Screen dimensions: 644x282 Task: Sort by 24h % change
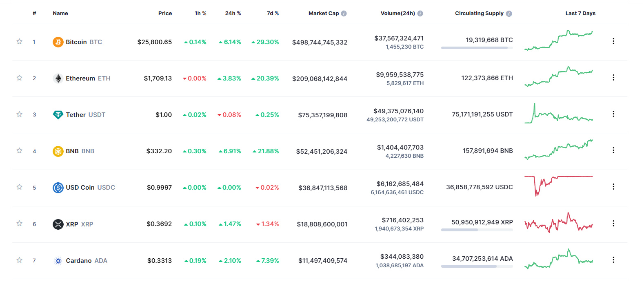pyautogui.click(x=233, y=13)
